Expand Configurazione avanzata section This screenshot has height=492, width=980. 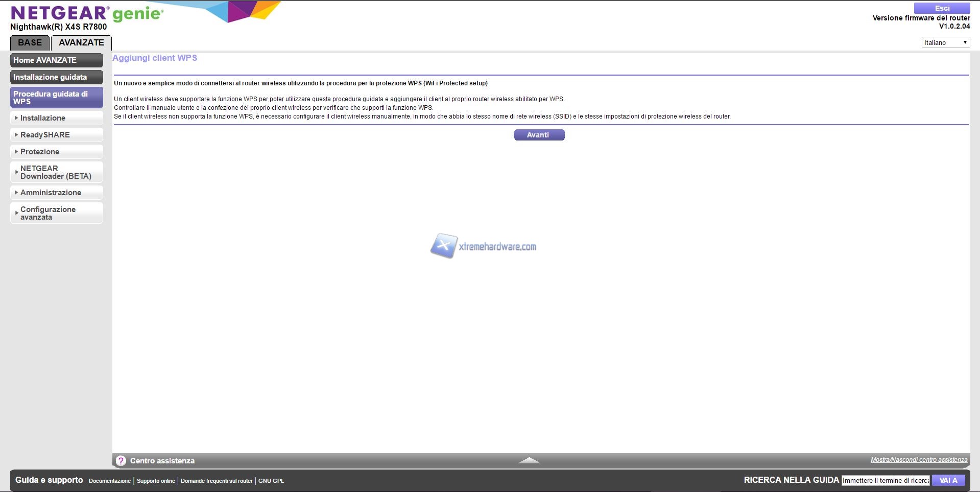[56, 213]
